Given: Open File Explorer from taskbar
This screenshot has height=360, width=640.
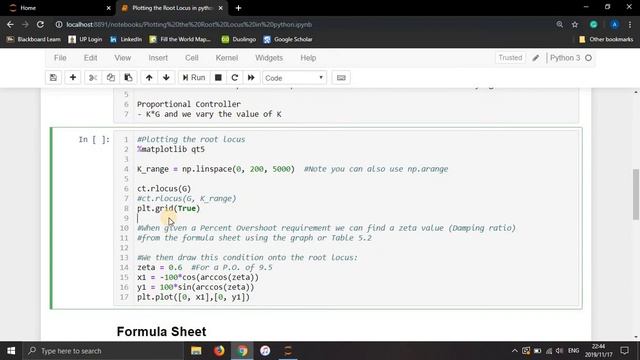Looking at the screenshot, I should tap(196, 351).
